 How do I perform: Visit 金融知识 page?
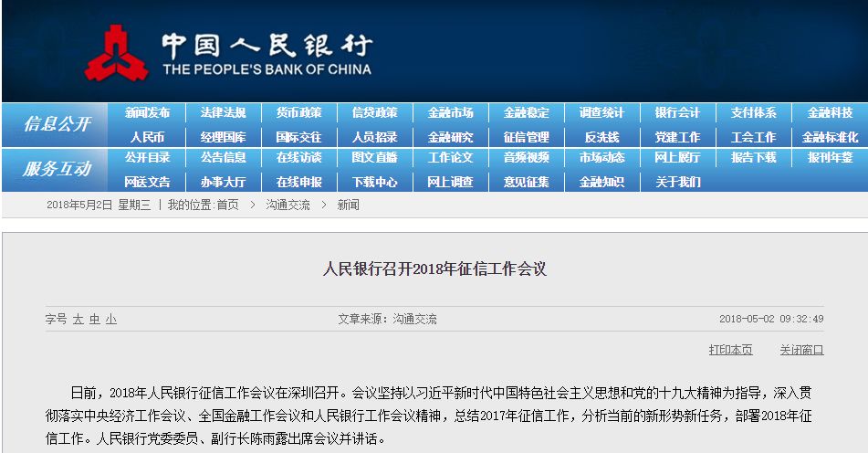coord(601,182)
